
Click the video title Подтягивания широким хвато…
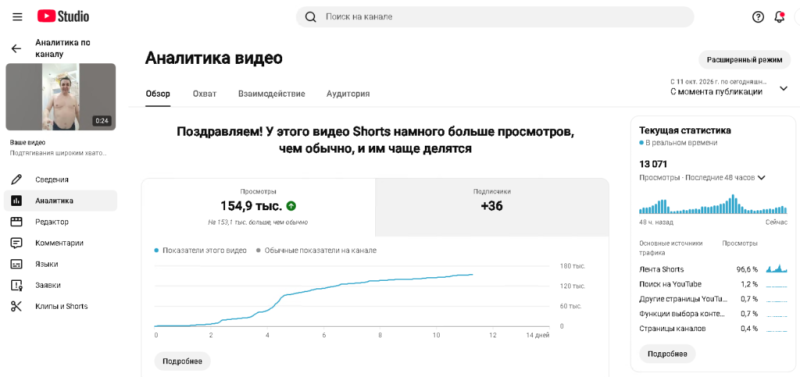pos(58,153)
